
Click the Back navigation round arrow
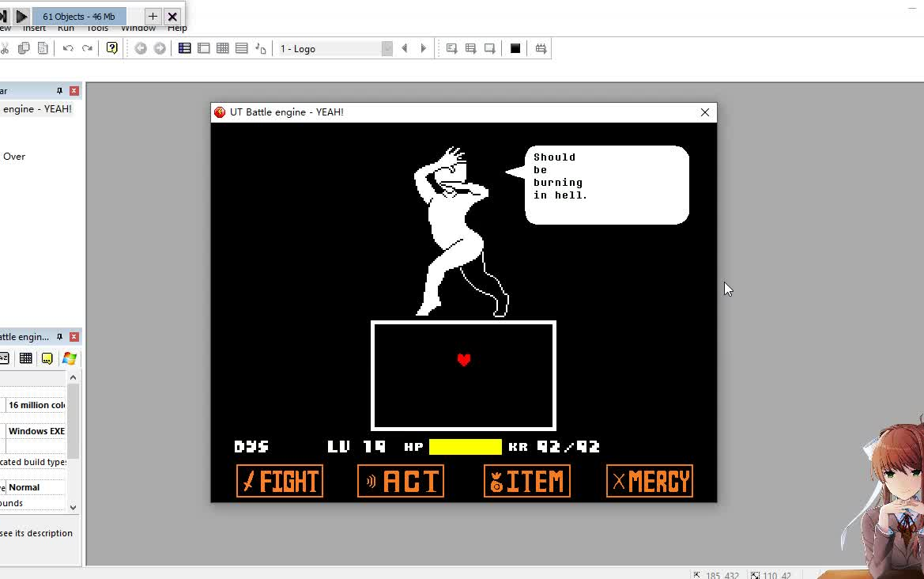(x=140, y=48)
